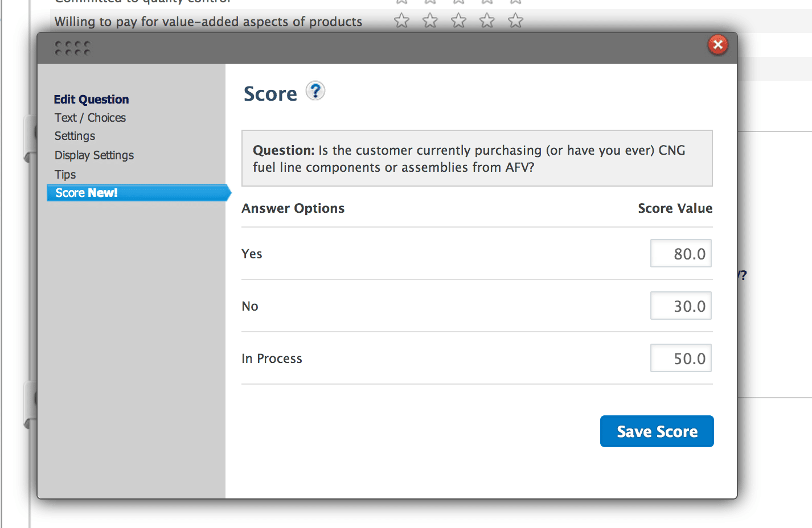812x528 pixels.
Task: Select the second star in the rating row
Action: pyautogui.click(x=430, y=21)
